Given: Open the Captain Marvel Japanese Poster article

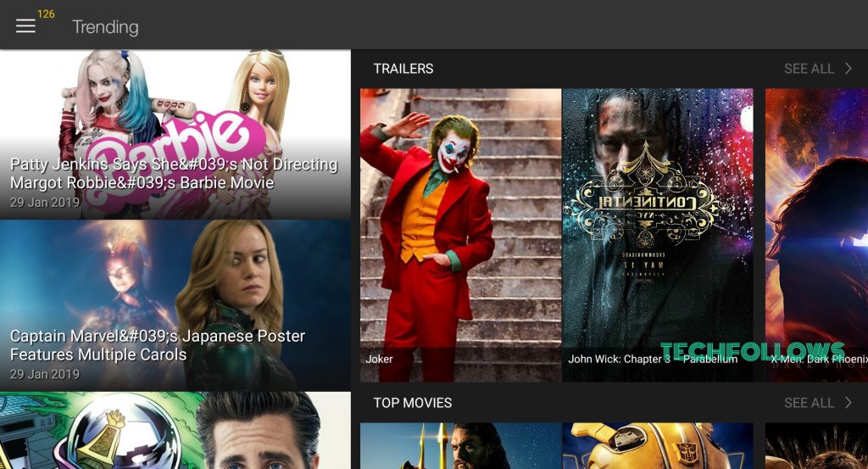Looking at the screenshot, I should pos(175,305).
